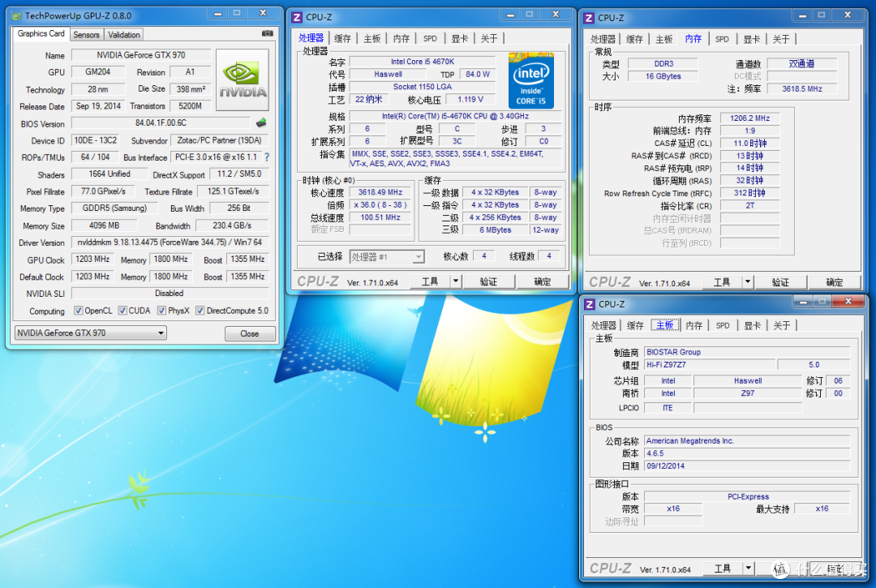Click the motherboard model Hi-Fi Z97Z7
876x588 pixels.
coord(710,365)
